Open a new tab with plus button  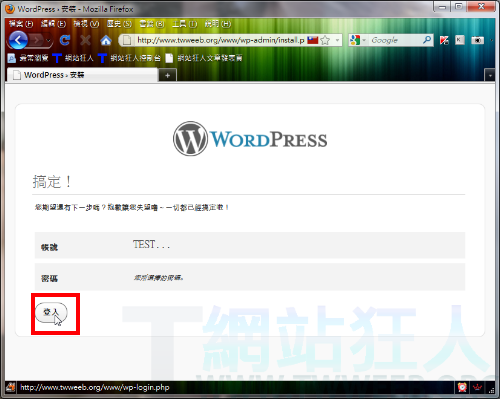coord(168,76)
